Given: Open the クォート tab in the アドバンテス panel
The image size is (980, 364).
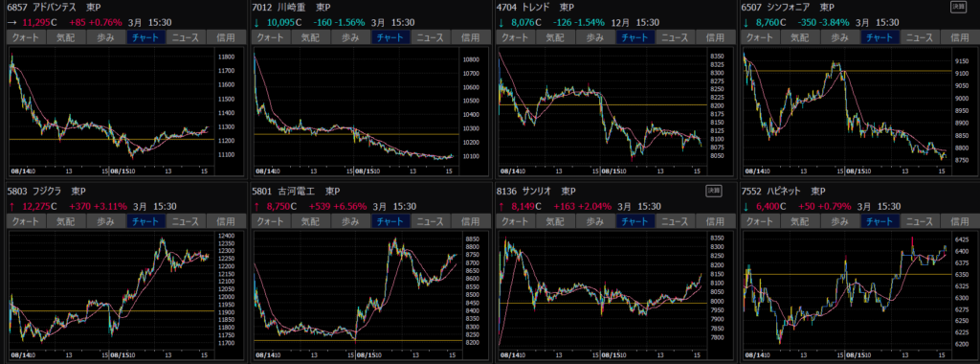Looking at the screenshot, I should click(x=25, y=37).
